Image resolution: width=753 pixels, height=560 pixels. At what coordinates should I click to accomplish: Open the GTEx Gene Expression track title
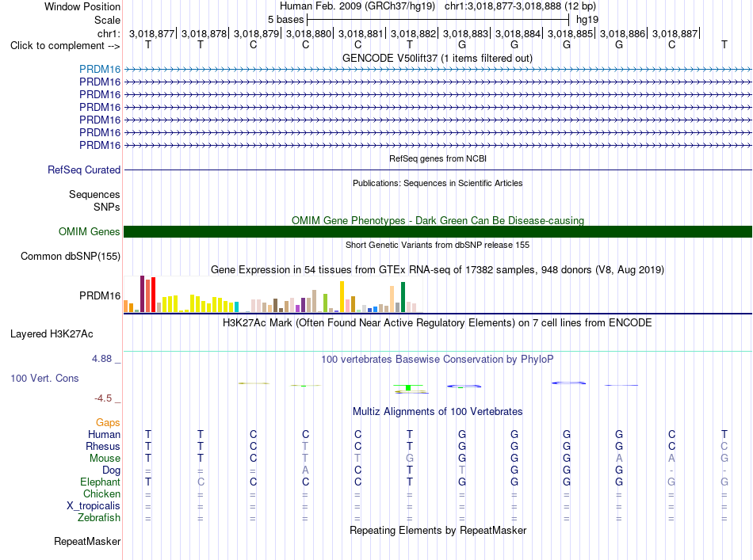tap(438, 269)
